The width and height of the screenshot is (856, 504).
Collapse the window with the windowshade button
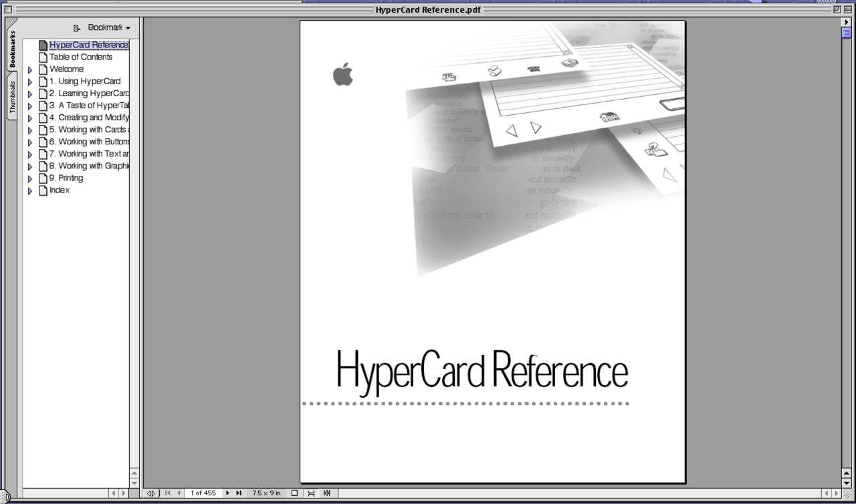click(x=848, y=9)
